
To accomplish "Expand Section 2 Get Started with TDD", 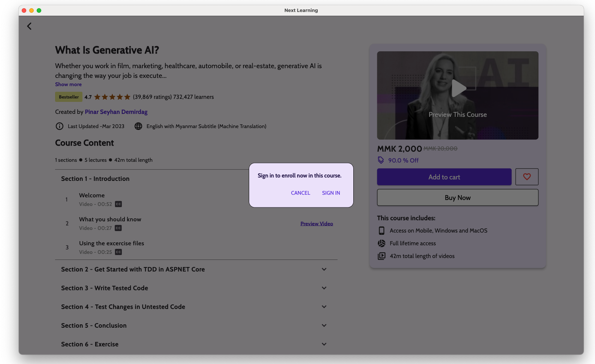I will pos(324,269).
